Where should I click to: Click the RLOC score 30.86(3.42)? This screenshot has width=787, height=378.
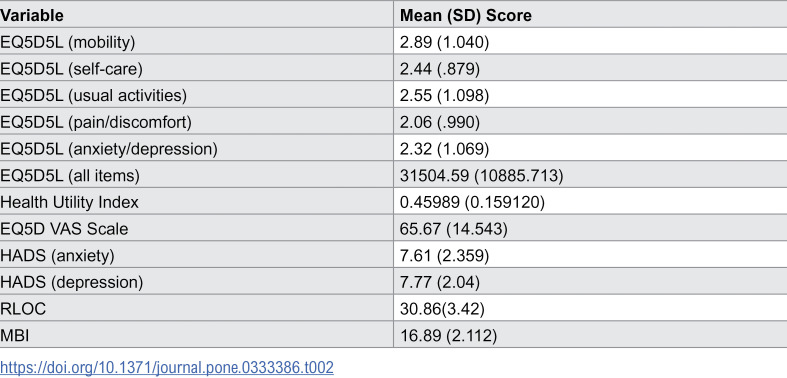point(442,309)
